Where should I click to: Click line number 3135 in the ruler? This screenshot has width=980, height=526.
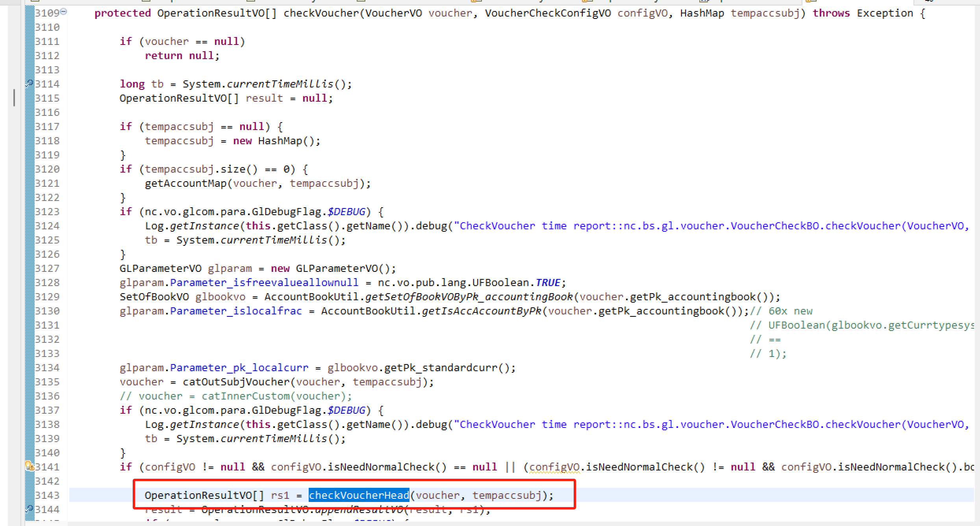click(47, 382)
